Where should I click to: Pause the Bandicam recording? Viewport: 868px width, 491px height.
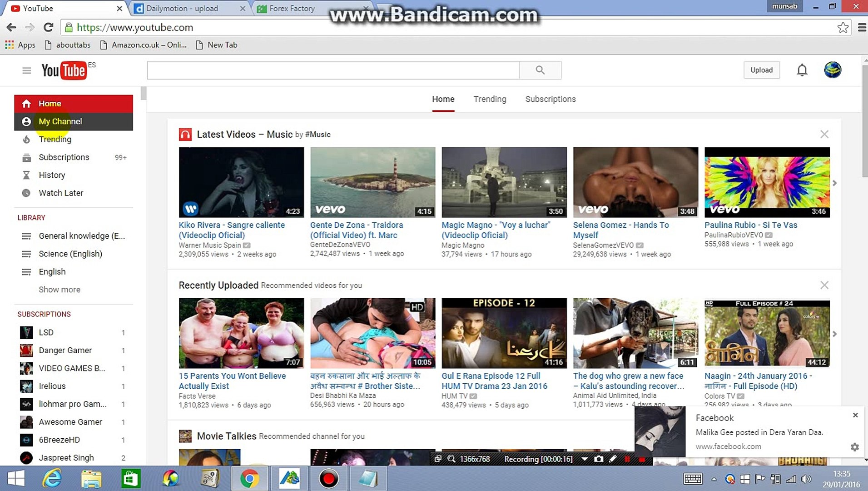pyautogui.click(x=627, y=459)
